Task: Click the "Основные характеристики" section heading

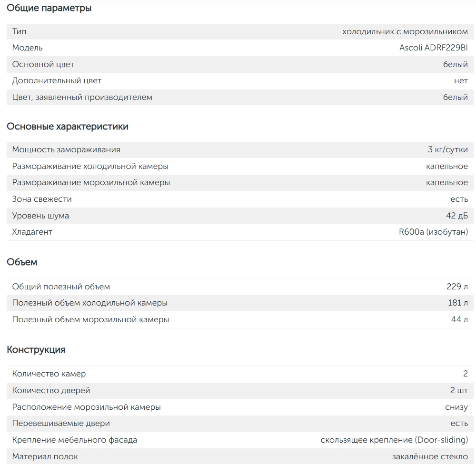Action: click(67, 127)
